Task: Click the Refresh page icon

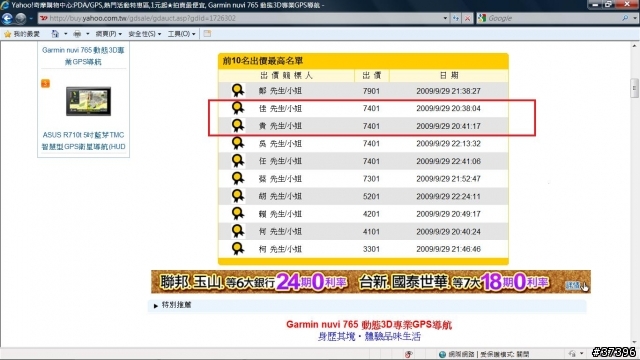Action: 456,18
